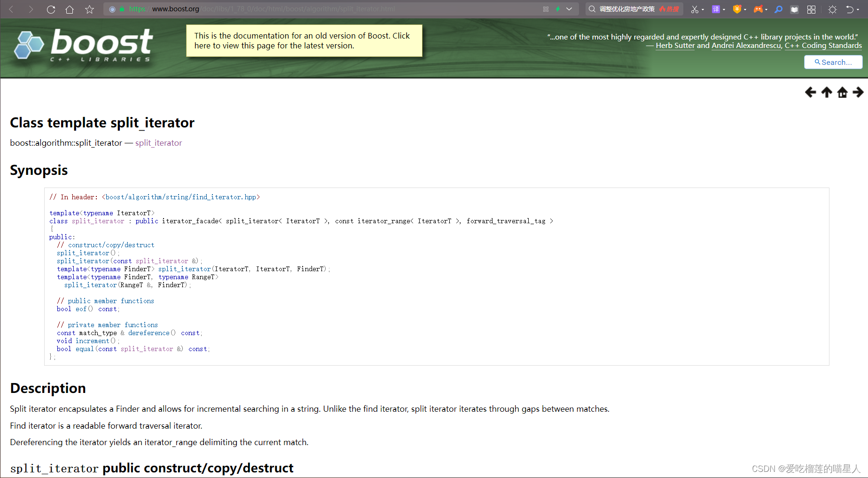The image size is (868, 478).
Task: Click the orange yen shield icon
Action: (x=737, y=9)
